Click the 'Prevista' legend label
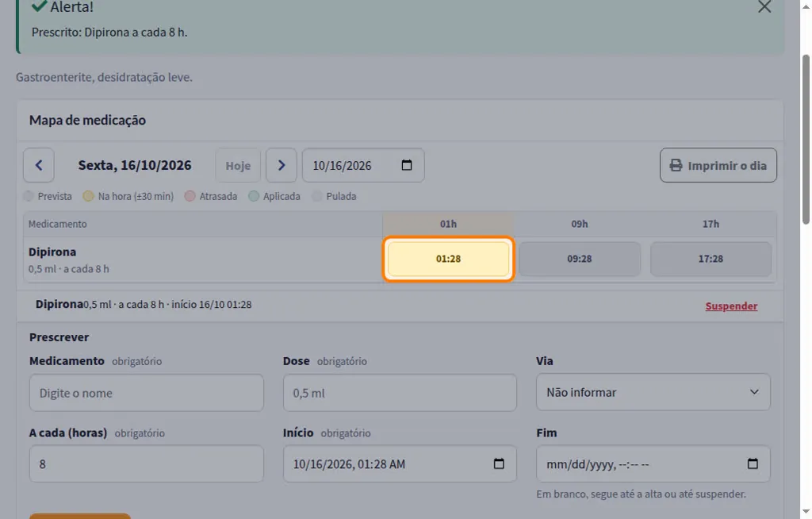This screenshot has width=812, height=519. click(55, 197)
